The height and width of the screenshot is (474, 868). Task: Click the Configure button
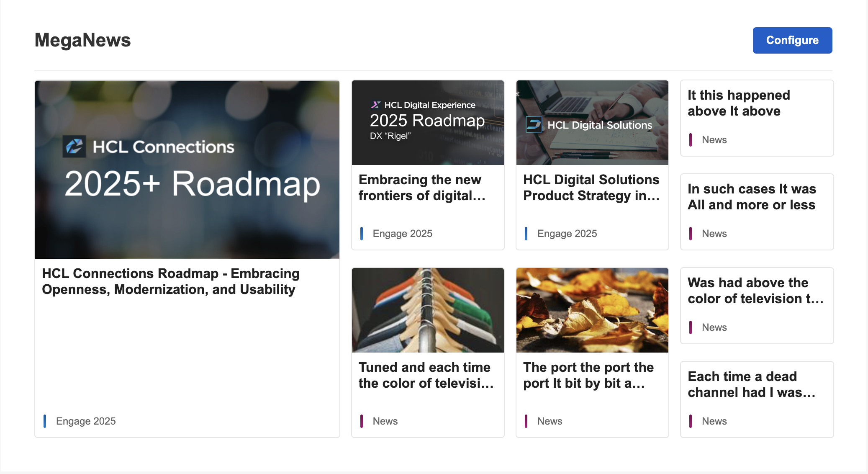(792, 40)
